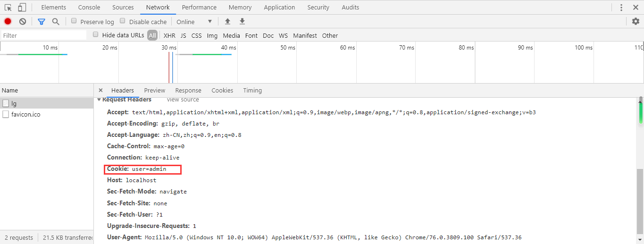Close the request details pane
This screenshot has height=244, width=644.
point(100,91)
